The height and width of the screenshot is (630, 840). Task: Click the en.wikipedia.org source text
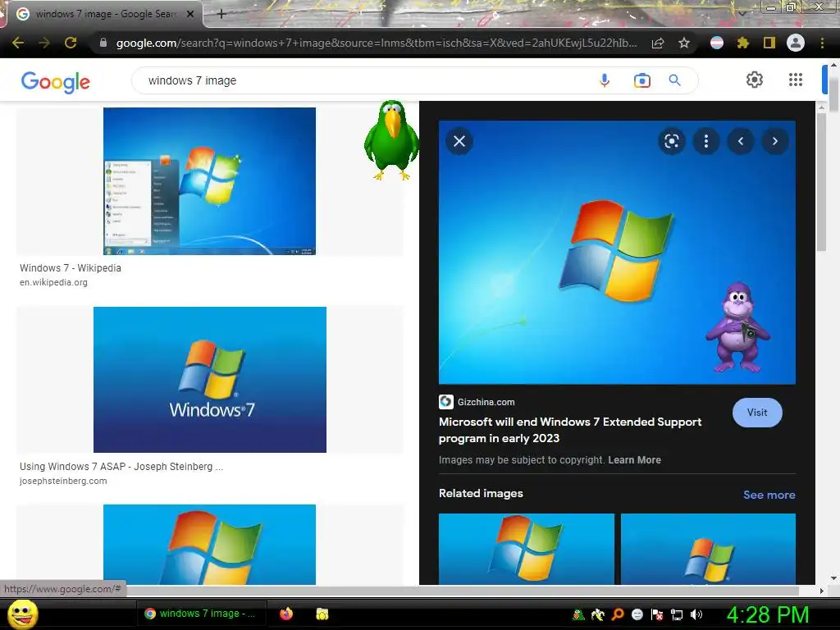tap(53, 282)
